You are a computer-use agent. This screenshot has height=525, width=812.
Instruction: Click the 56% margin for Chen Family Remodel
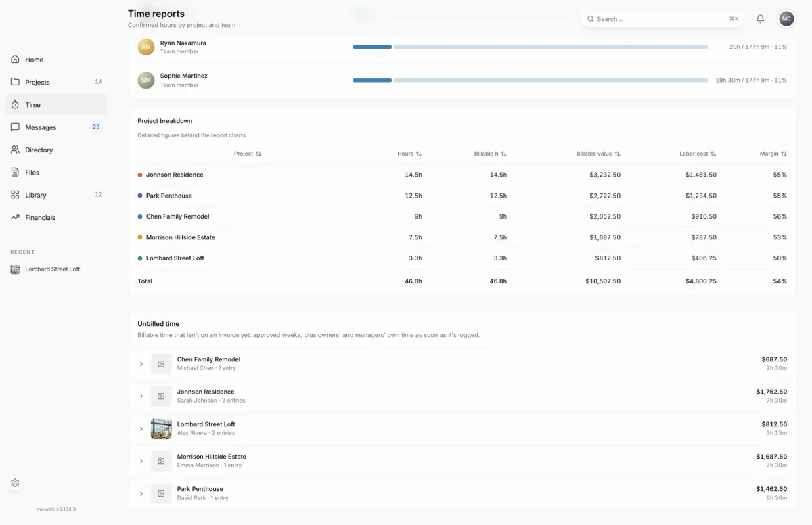[780, 216]
